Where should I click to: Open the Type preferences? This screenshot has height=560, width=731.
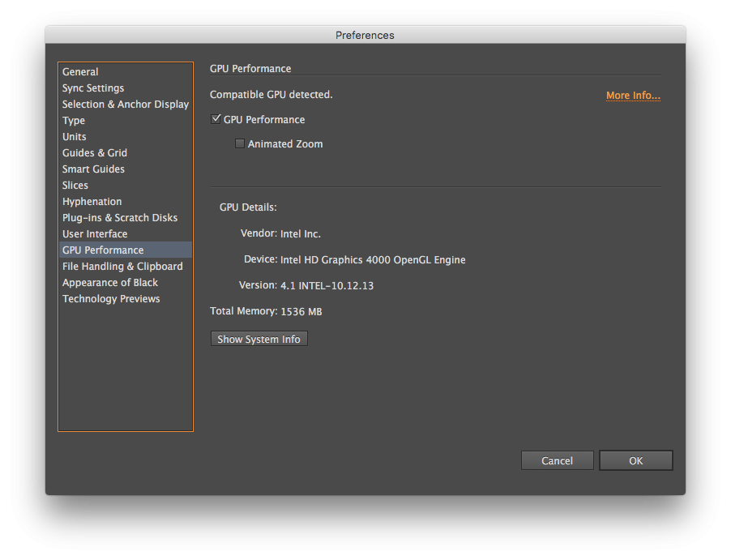[126, 120]
